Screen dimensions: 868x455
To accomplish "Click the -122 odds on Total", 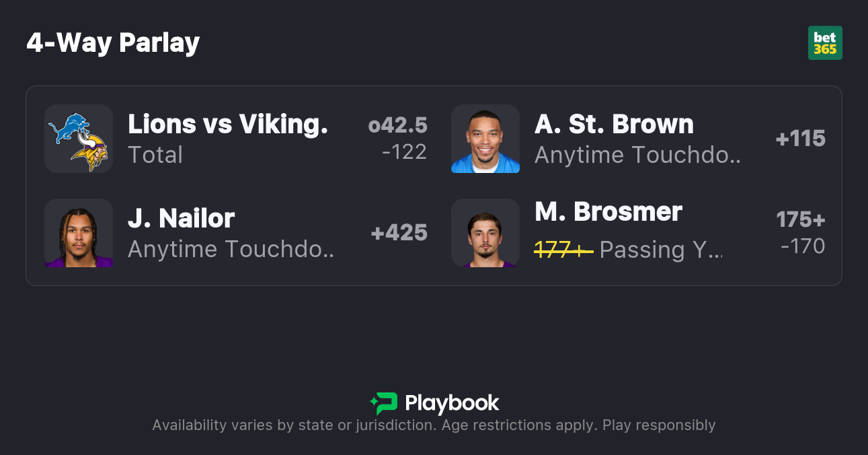I will click(404, 152).
